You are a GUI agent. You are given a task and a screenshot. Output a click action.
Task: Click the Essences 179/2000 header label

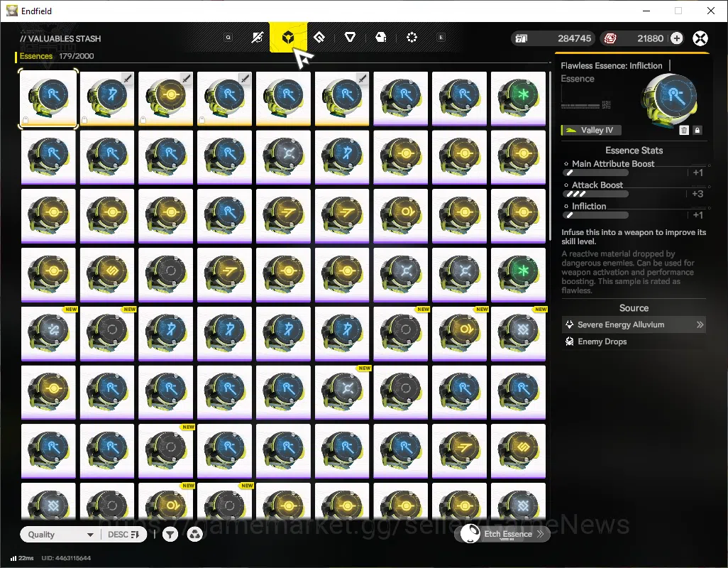click(57, 56)
